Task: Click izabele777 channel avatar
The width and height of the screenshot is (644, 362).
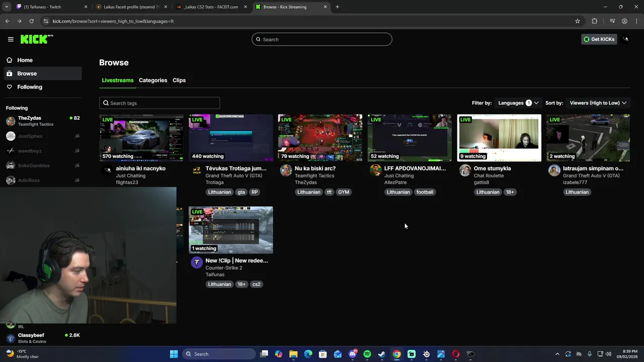Action: [554, 170]
